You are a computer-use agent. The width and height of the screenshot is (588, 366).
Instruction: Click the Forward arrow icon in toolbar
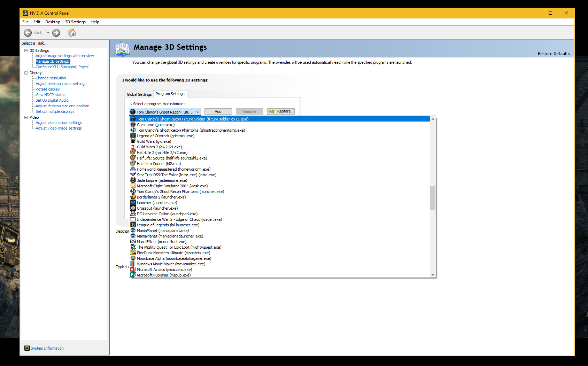point(56,33)
